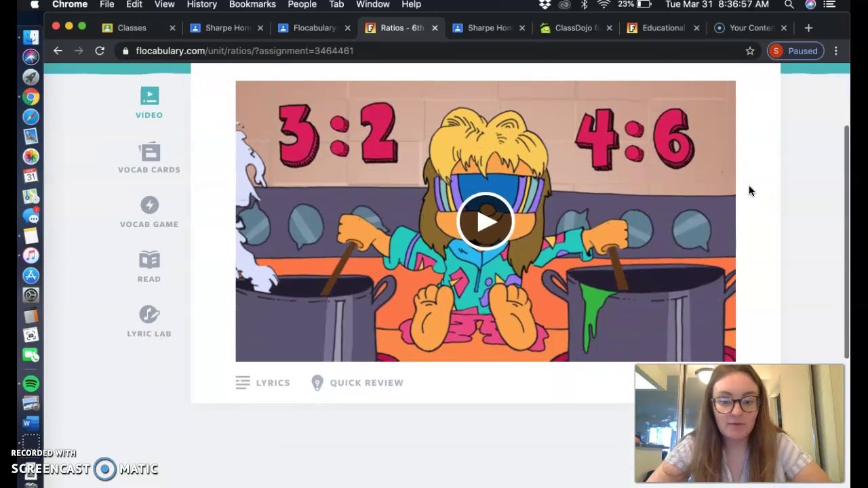Viewport: 868px width, 488px height.
Task: Open the Read section icon
Action: click(x=149, y=260)
